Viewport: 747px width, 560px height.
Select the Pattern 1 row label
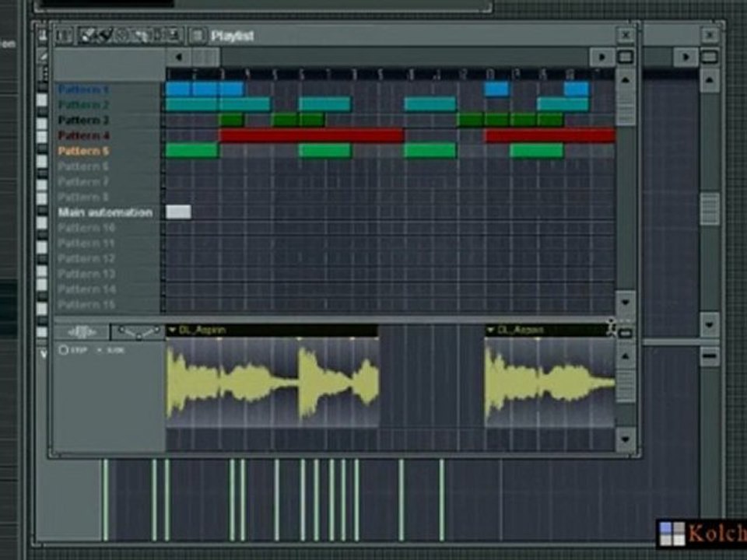tap(83, 89)
